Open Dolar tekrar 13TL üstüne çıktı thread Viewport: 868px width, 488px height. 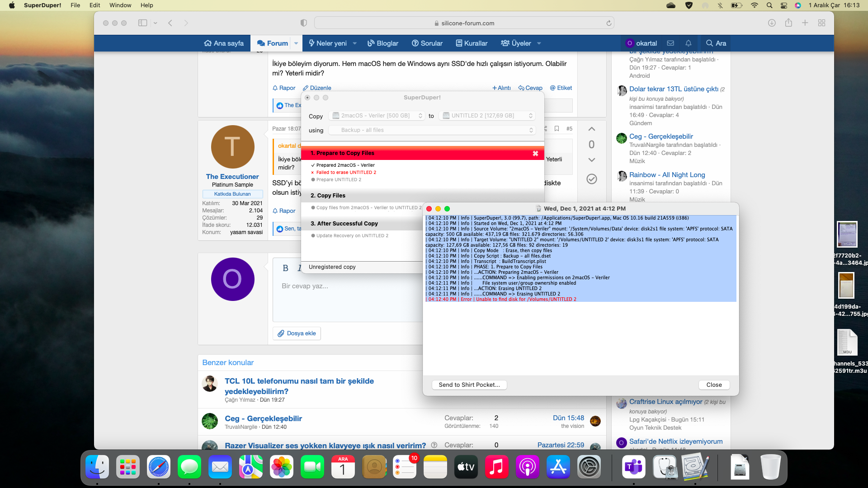674,89
